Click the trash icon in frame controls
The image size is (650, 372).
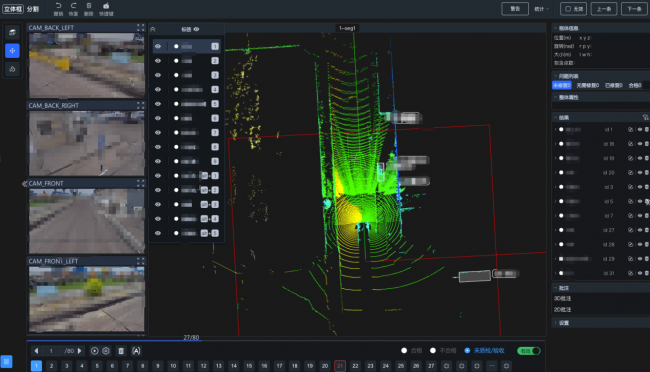pyautogui.click(x=121, y=351)
